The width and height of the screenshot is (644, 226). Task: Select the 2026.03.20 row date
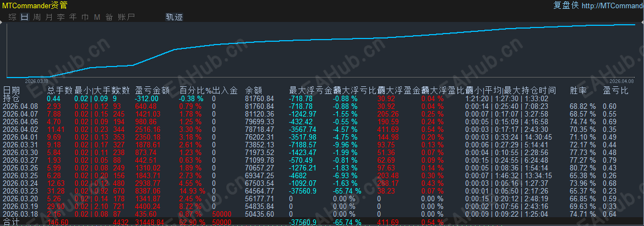pyautogui.click(x=20, y=199)
